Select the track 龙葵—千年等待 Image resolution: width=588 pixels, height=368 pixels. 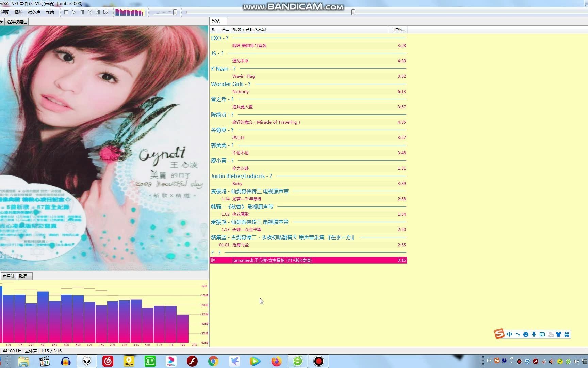308,199
